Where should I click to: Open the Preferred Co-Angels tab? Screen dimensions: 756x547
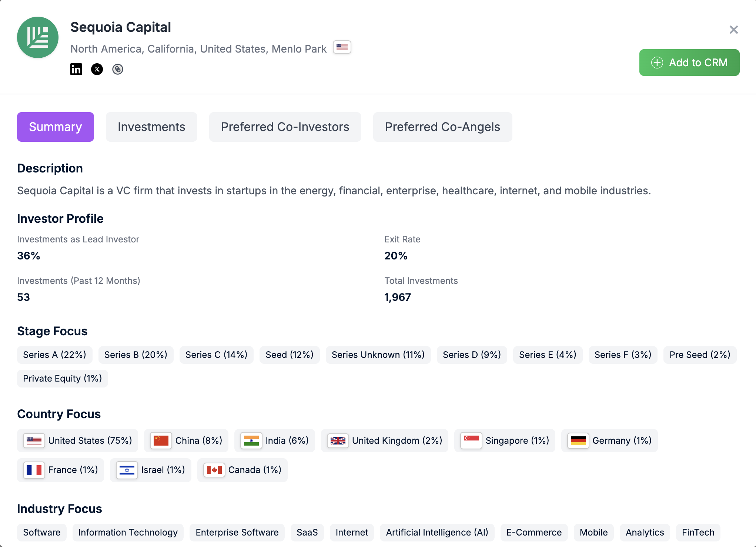pyautogui.click(x=443, y=127)
